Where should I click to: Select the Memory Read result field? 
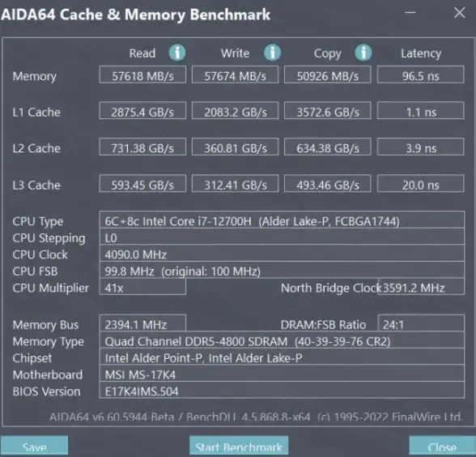[142, 75]
